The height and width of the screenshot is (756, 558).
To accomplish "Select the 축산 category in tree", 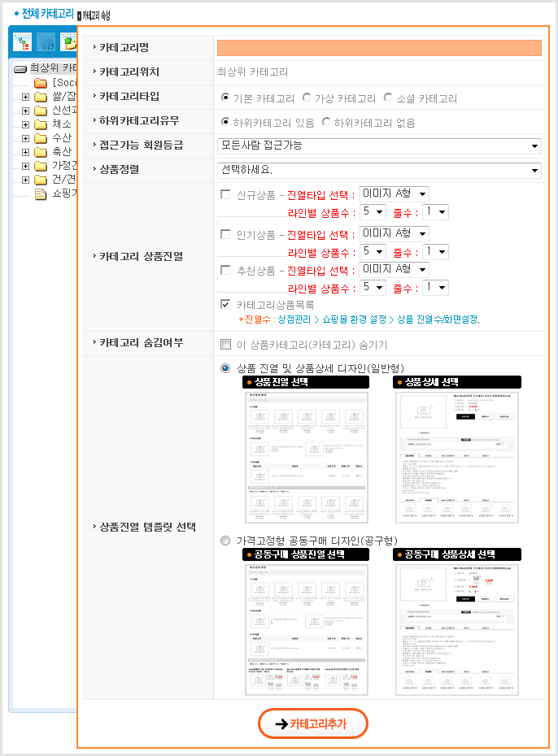I will pos(62,152).
